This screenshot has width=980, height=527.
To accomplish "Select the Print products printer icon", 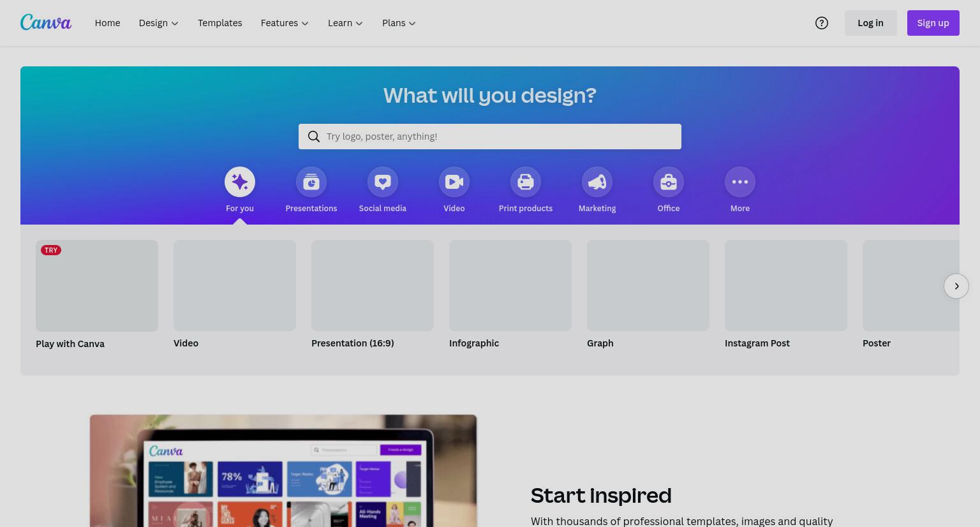I will (526, 182).
